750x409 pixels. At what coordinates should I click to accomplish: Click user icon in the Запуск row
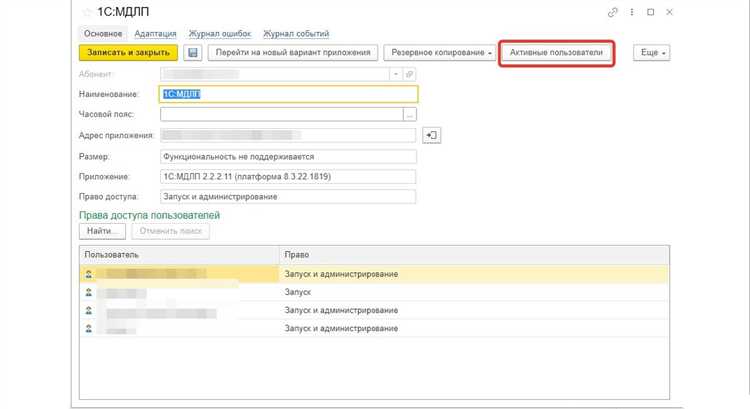click(x=88, y=292)
